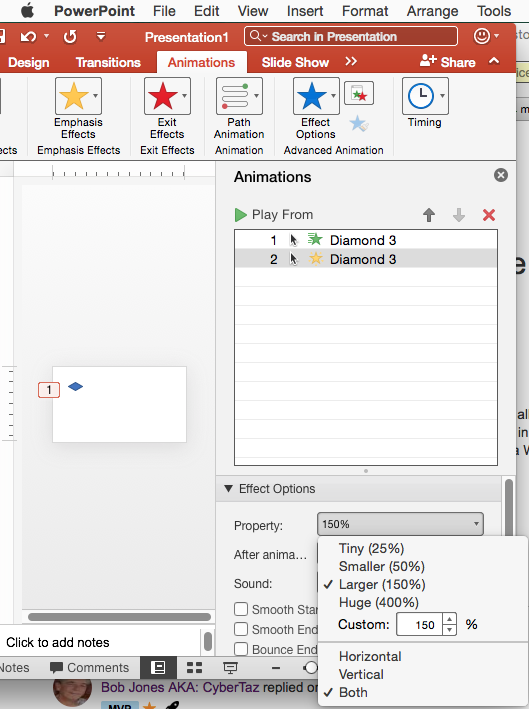This screenshot has height=709, width=529.
Task: Click the yellow star Emphasis Effects icon
Action: [74, 96]
